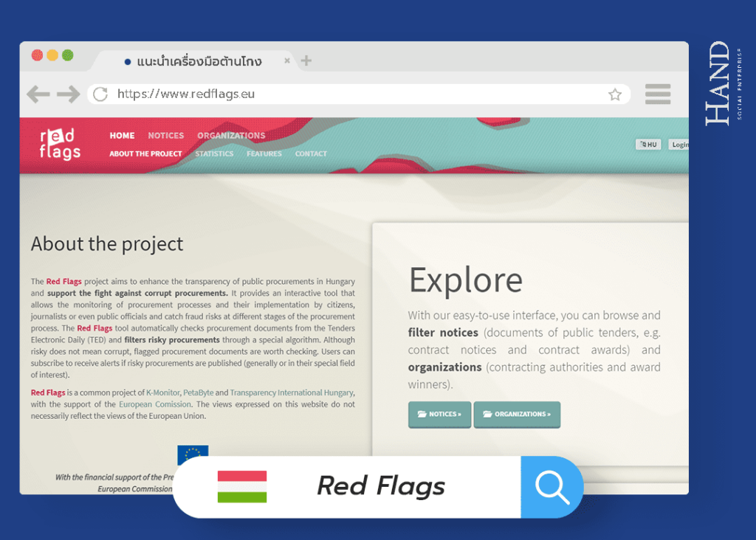Open a new tab with plus icon

pos(306,60)
